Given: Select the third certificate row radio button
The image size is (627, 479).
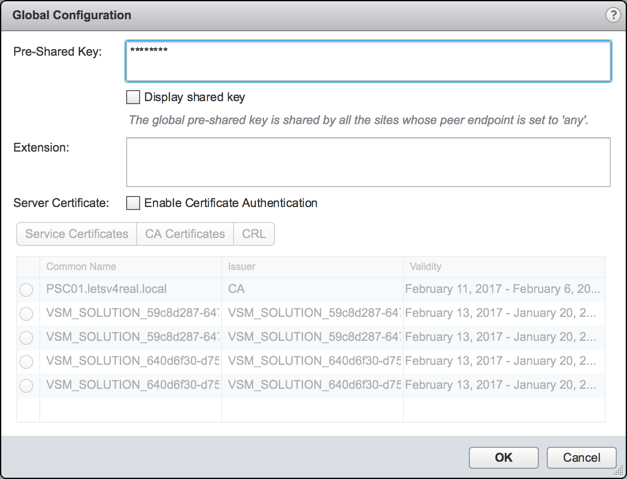Looking at the screenshot, I should pyautogui.click(x=26, y=338).
